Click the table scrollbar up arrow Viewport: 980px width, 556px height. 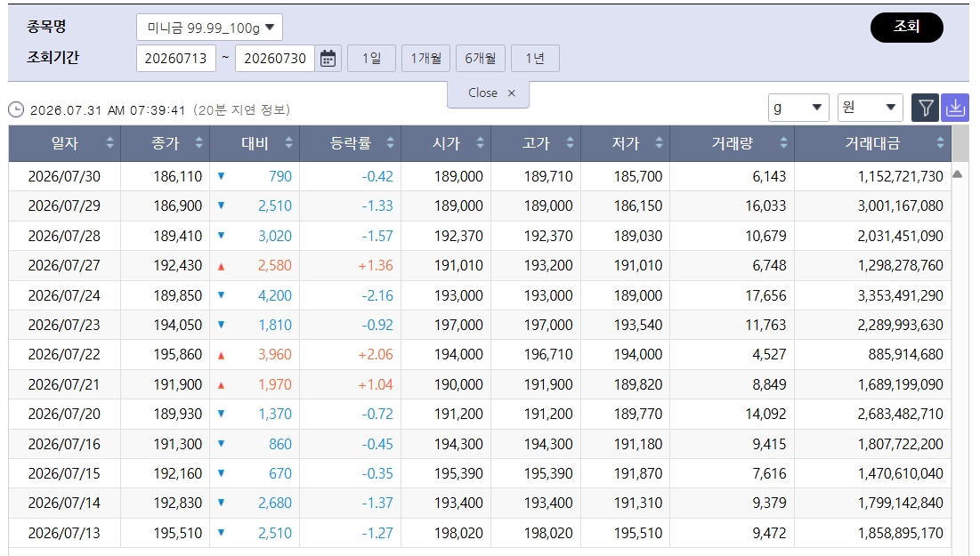tap(957, 175)
